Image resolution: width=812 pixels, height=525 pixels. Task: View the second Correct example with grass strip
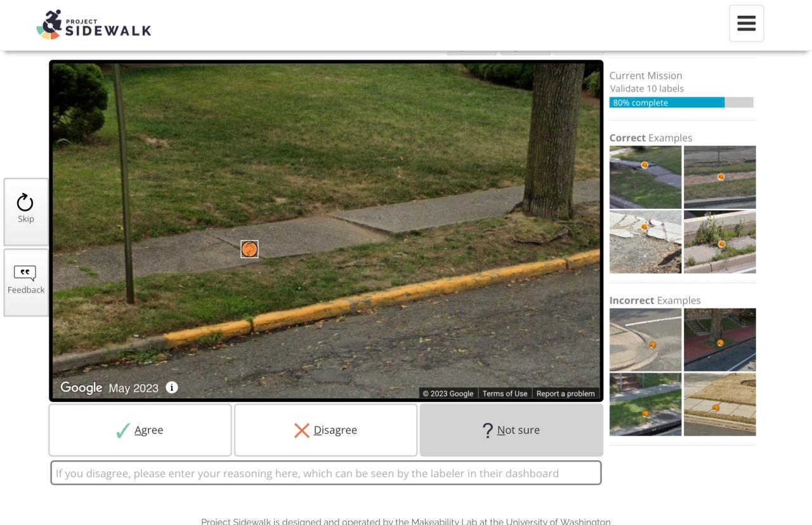click(x=720, y=177)
